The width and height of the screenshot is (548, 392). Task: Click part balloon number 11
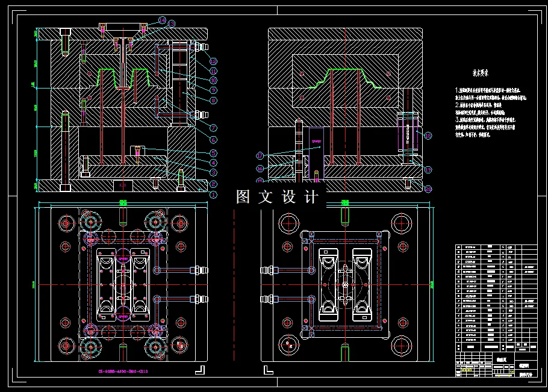point(213,71)
